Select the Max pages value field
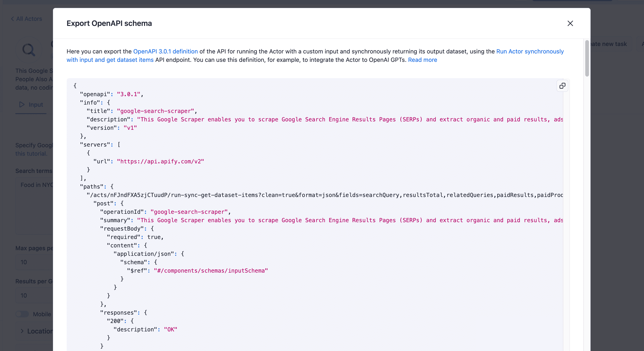The image size is (644, 351). point(35,262)
